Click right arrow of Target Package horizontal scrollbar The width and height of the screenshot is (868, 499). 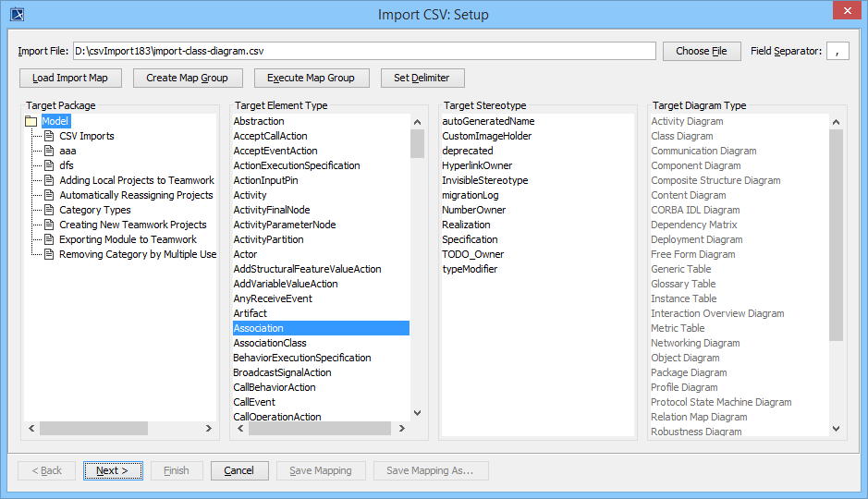coord(211,428)
